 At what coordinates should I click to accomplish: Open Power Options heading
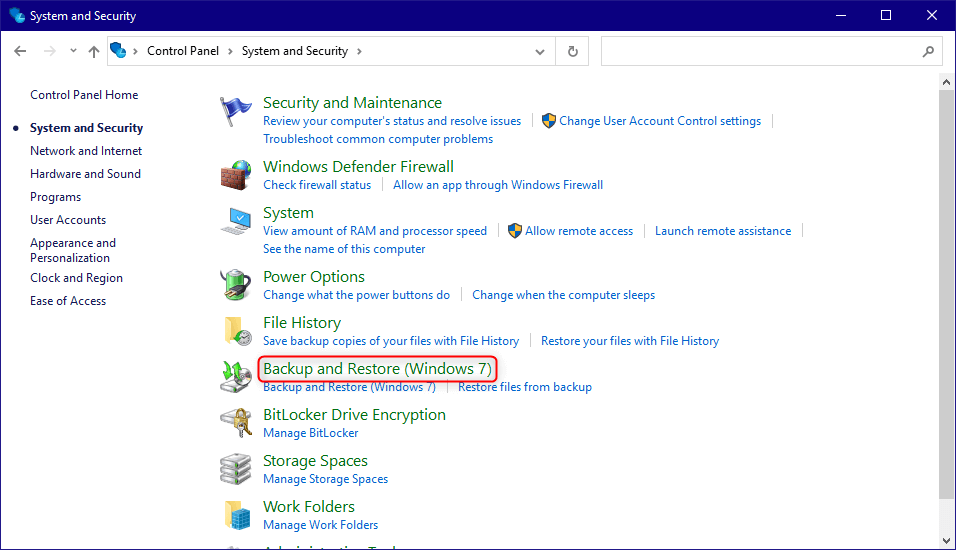pos(314,277)
